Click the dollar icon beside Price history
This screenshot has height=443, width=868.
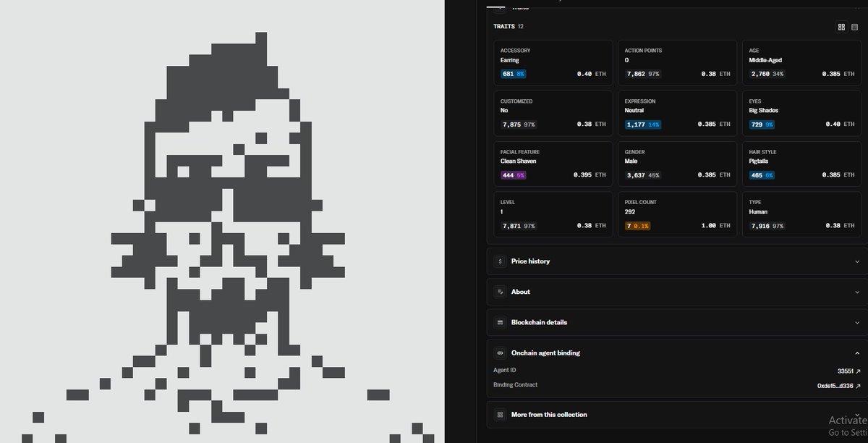pos(499,261)
